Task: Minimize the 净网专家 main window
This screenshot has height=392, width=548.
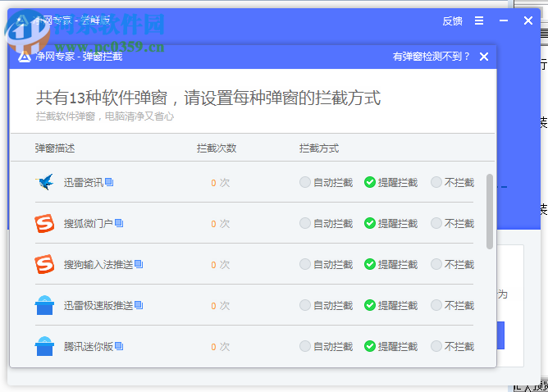Action: 503,21
